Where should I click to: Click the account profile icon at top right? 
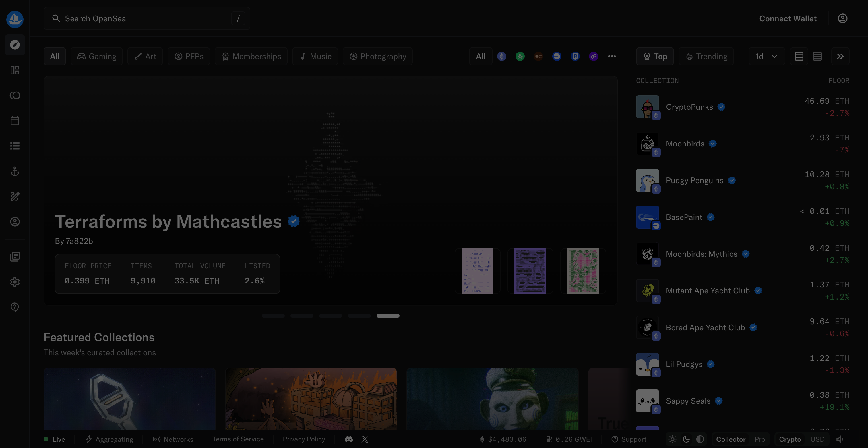pyautogui.click(x=842, y=19)
